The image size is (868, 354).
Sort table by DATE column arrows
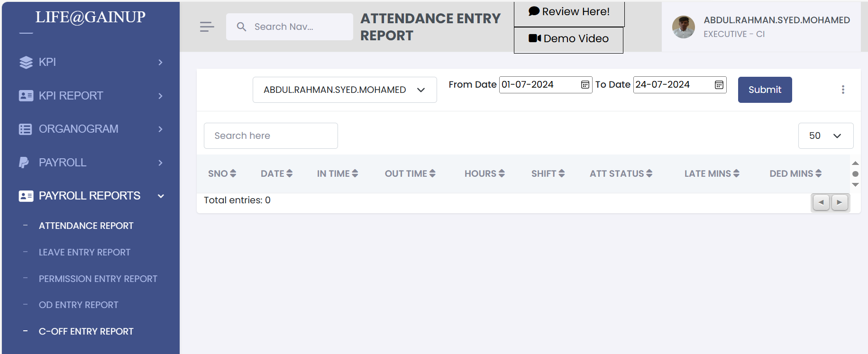pyautogui.click(x=289, y=173)
